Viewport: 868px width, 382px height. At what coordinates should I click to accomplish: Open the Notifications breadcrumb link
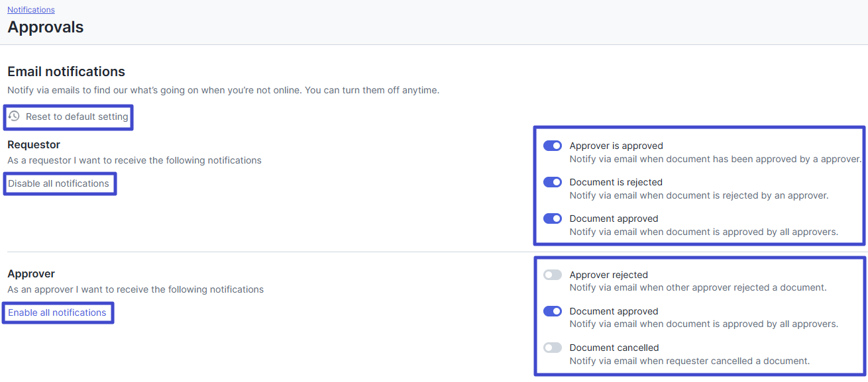31,10
